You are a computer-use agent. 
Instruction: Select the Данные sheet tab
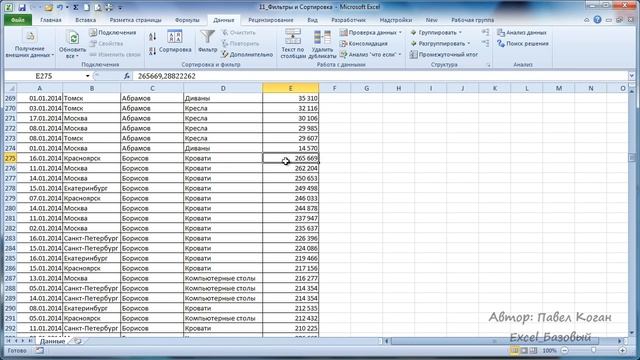[52, 341]
